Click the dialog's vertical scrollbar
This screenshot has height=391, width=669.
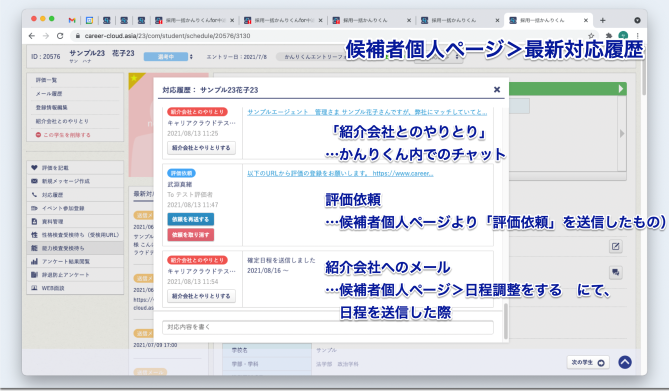click(x=506, y=321)
